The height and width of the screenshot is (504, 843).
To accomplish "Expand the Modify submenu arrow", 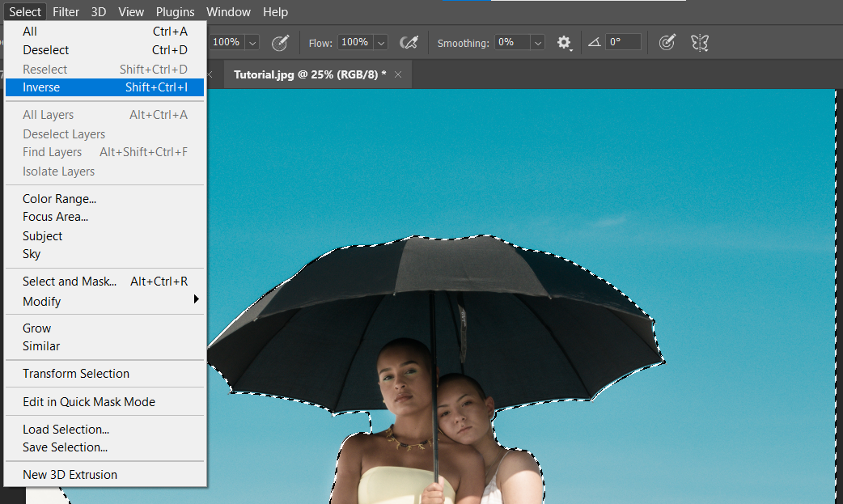I will coord(196,300).
